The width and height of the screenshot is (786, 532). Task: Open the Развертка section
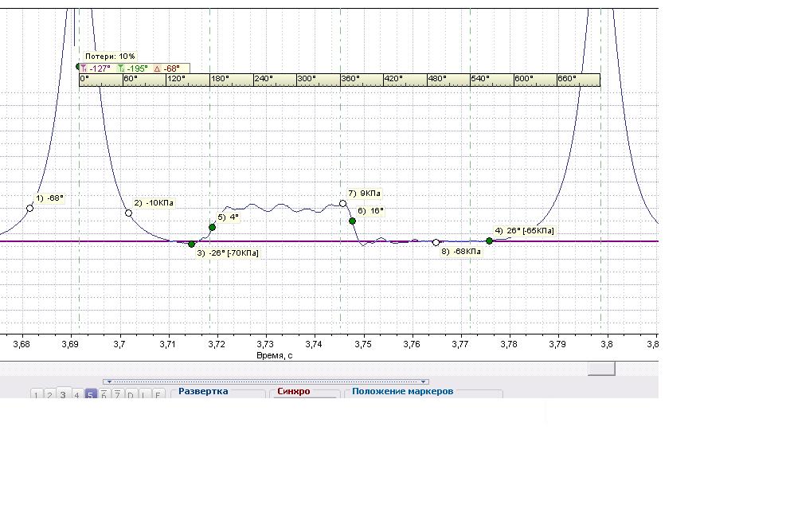203,391
